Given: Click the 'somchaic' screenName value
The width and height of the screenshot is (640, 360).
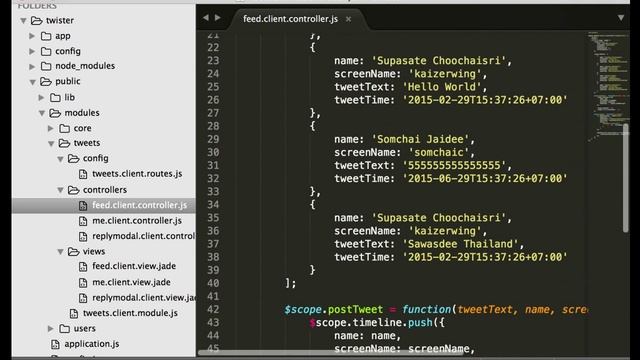Looking at the screenshot, I should point(439,152).
